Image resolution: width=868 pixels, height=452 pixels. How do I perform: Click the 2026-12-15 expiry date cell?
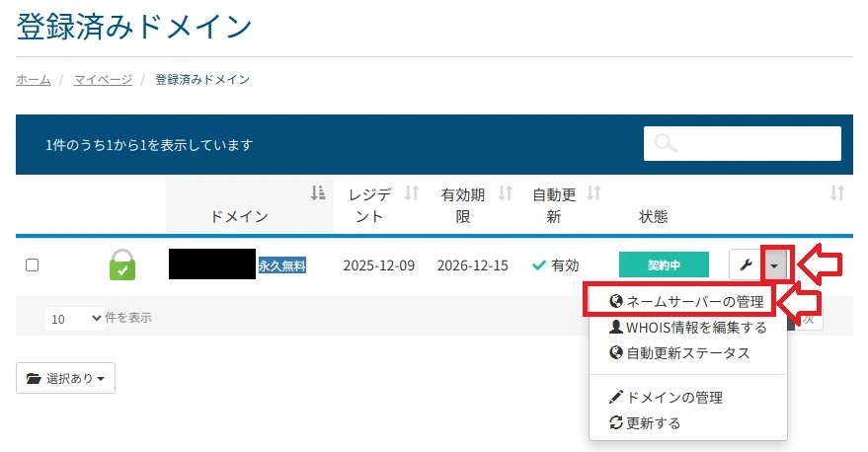pos(472,265)
